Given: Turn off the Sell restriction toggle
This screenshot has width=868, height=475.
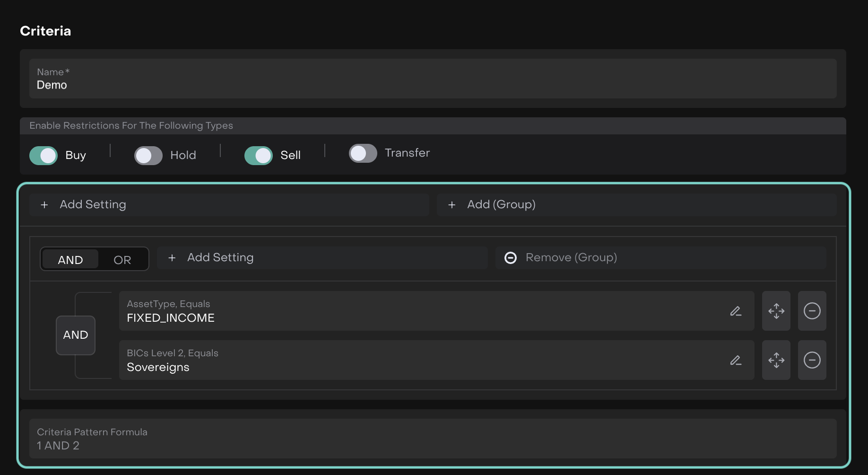Looking at the screenshot, I should 259,156.
